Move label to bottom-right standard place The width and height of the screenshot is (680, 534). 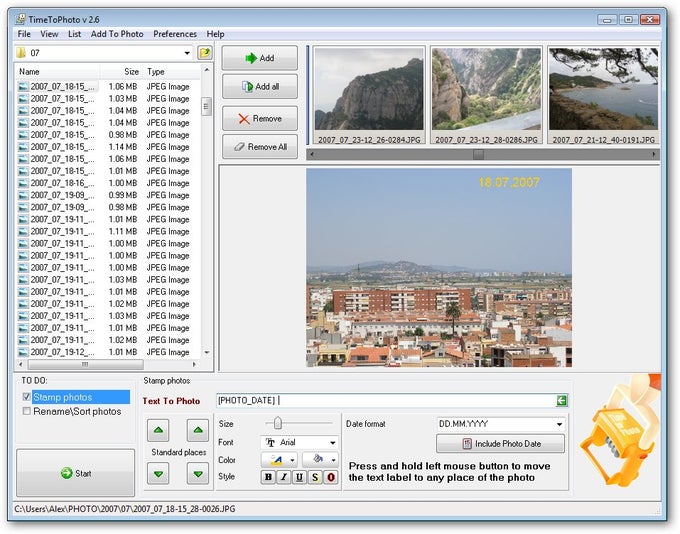coord(198,474)
